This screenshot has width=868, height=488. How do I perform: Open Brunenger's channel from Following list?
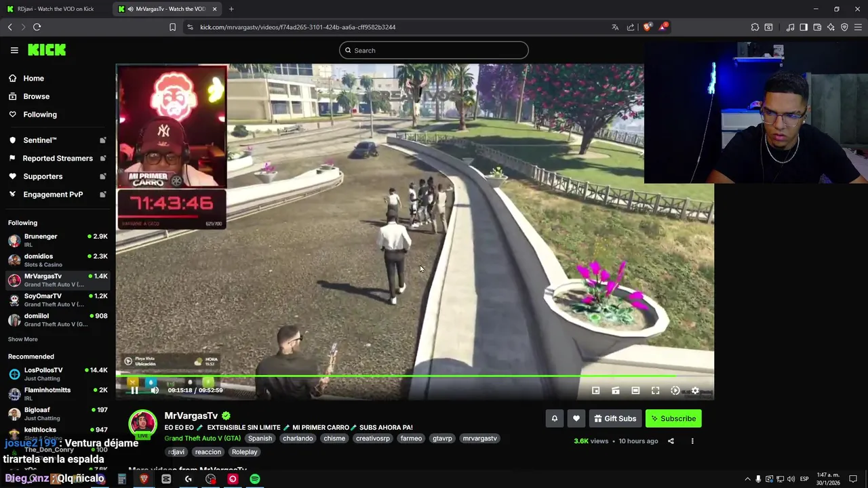coord(58,240)
